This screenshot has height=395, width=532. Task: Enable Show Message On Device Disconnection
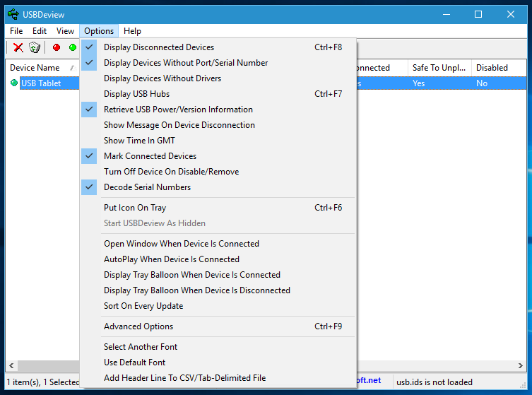(x=218, y=125)
